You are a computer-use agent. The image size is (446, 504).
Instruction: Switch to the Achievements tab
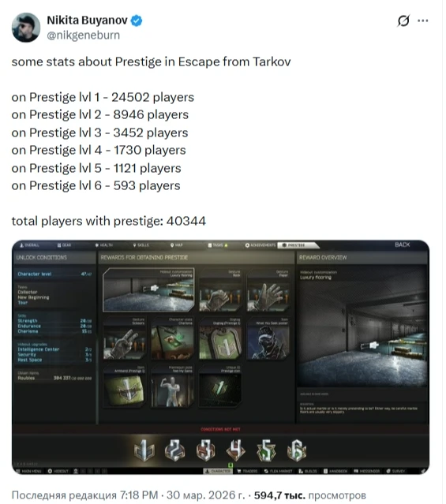click(x=260, y=245)
